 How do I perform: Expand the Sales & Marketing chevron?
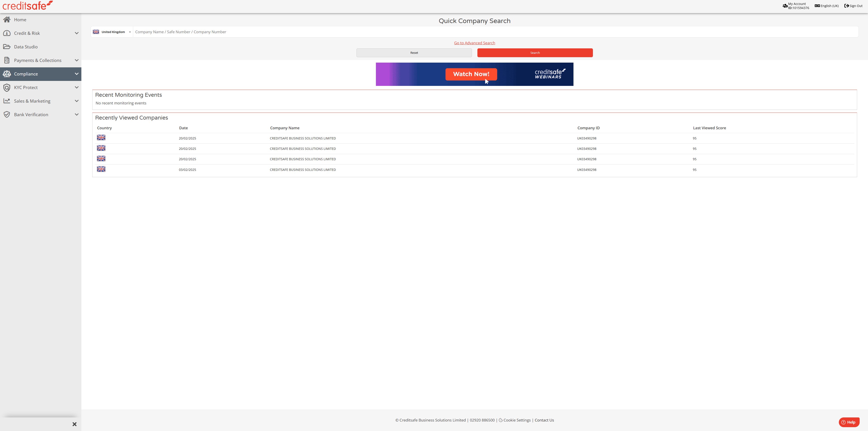point(76,101)
